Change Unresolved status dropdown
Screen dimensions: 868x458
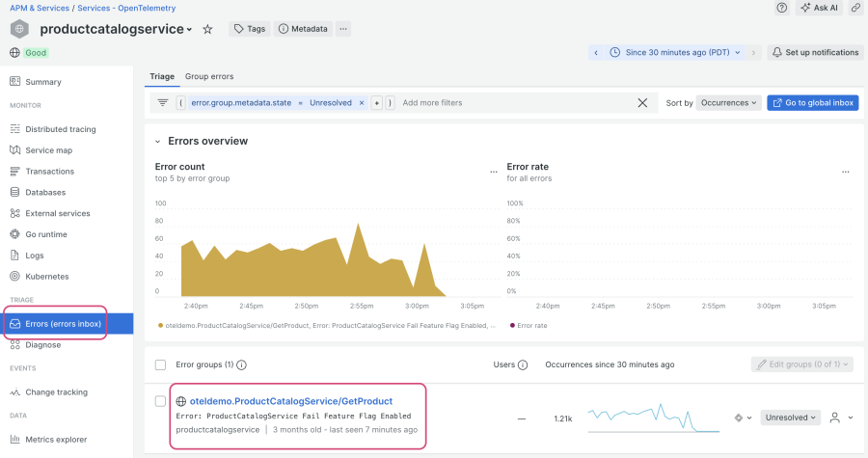[791, 418]
